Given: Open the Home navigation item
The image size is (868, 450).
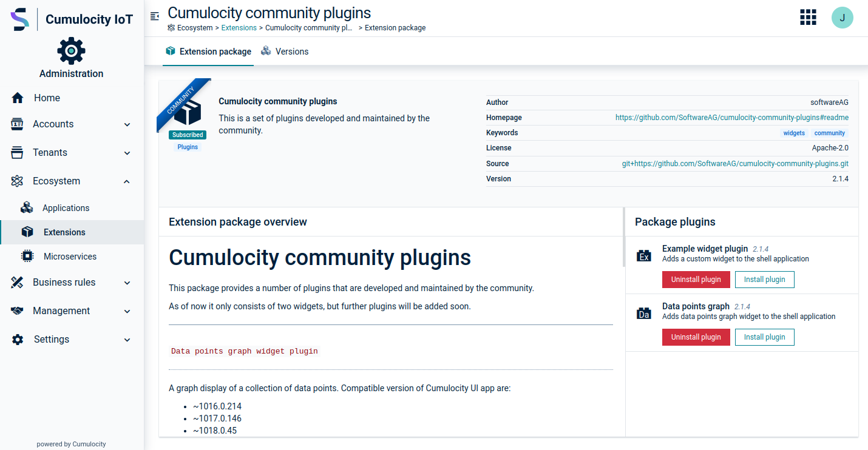Looking at the screenshot, I should click(72, 98).
